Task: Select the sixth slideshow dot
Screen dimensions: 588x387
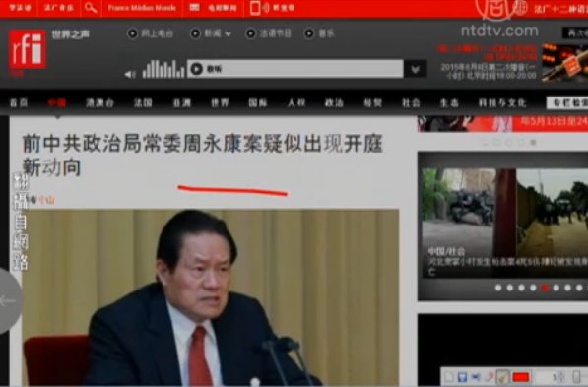Action: tap(556, 288)
